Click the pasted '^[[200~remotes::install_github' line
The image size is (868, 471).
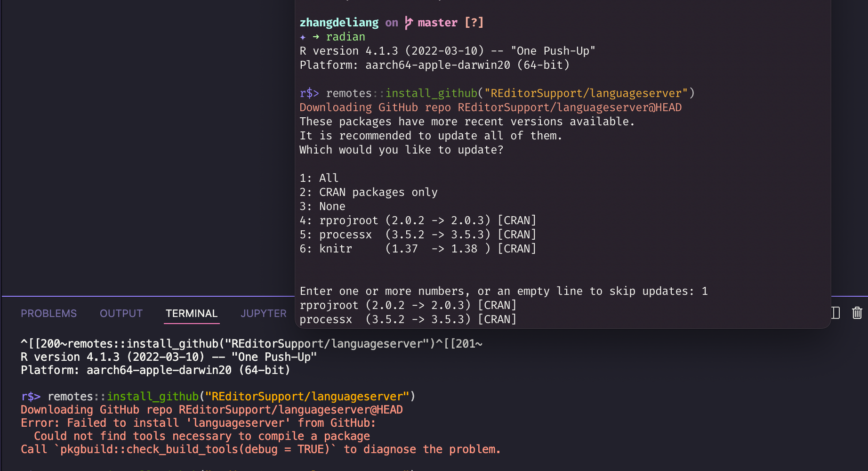(x=252, y=344)
